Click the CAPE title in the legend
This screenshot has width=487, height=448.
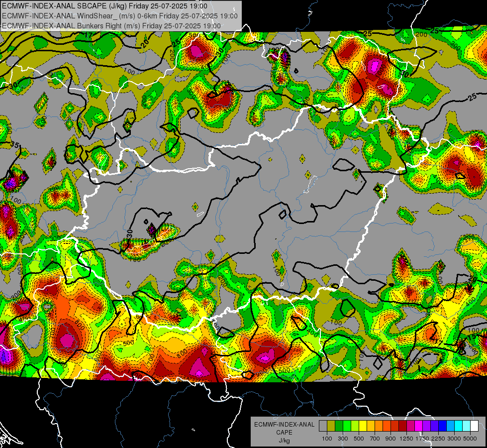pyautogui.click(x=284, y=433)
